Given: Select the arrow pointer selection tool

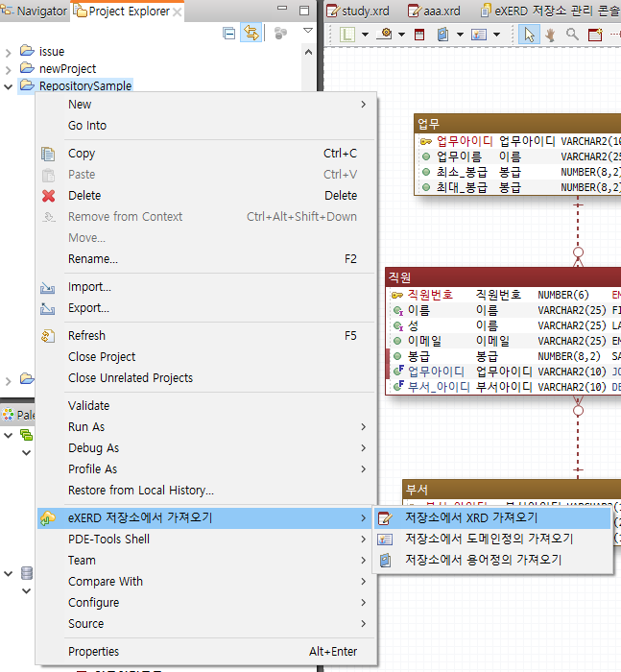Looking at the screenshot, I should [529, 35].
